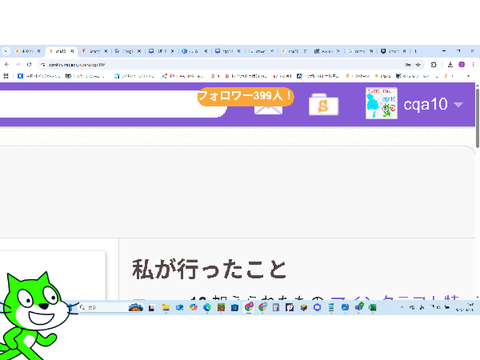The width and height of the screenshot is (480, 360).
Task: Click the page vertical scrollbar thumb
Action: pos(477,117)
